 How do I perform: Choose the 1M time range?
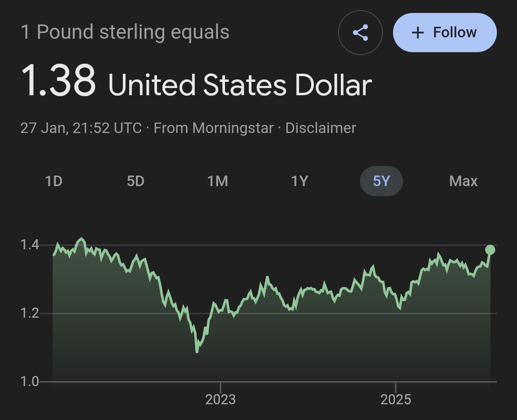coord(217,181)
